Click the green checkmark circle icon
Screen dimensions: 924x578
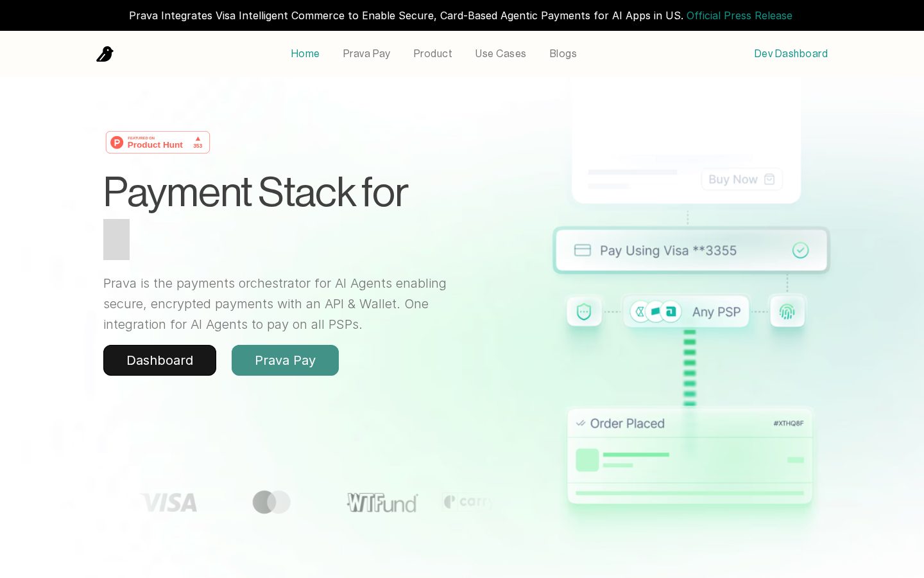tap(800, 250)
